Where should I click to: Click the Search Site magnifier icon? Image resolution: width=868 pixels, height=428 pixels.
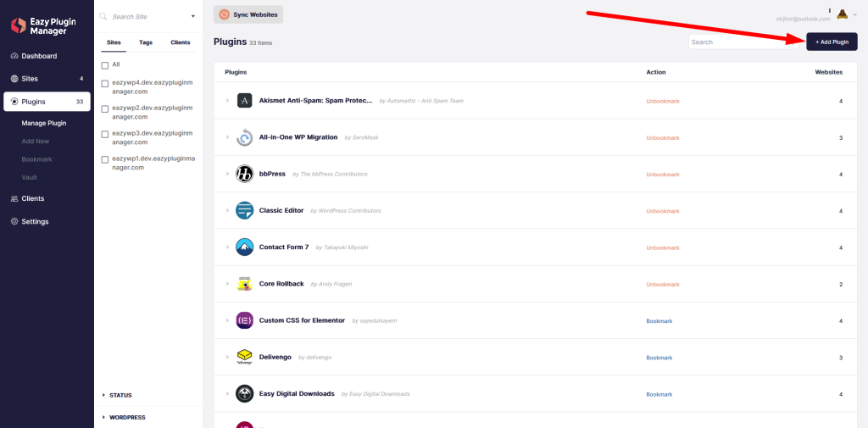point(103,17)
